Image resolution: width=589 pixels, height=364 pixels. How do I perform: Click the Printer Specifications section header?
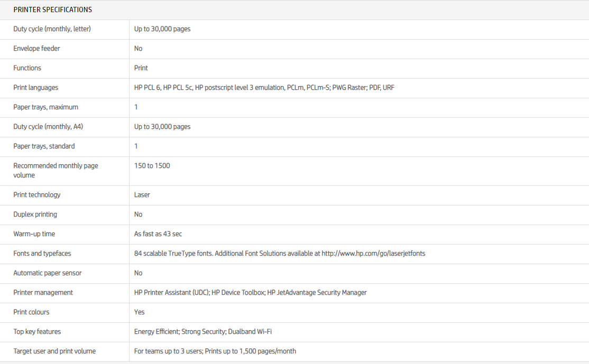(x=52, y=10)
